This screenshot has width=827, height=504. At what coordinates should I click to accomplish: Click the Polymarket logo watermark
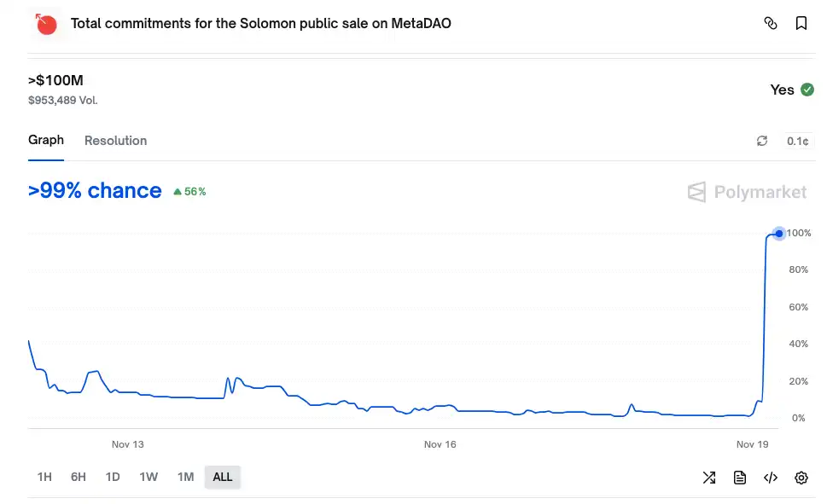point(748,191)
